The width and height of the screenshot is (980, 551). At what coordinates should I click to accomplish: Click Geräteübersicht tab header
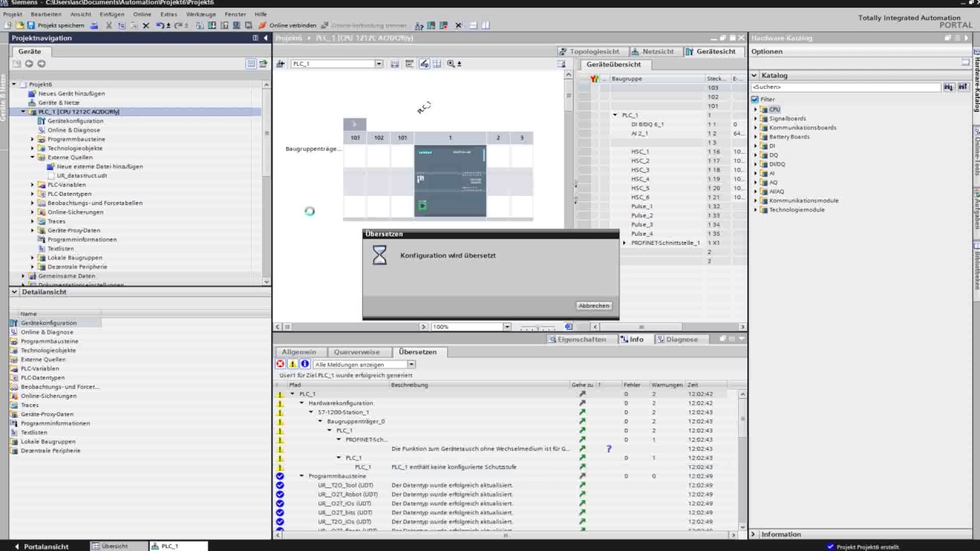[613, 64]
